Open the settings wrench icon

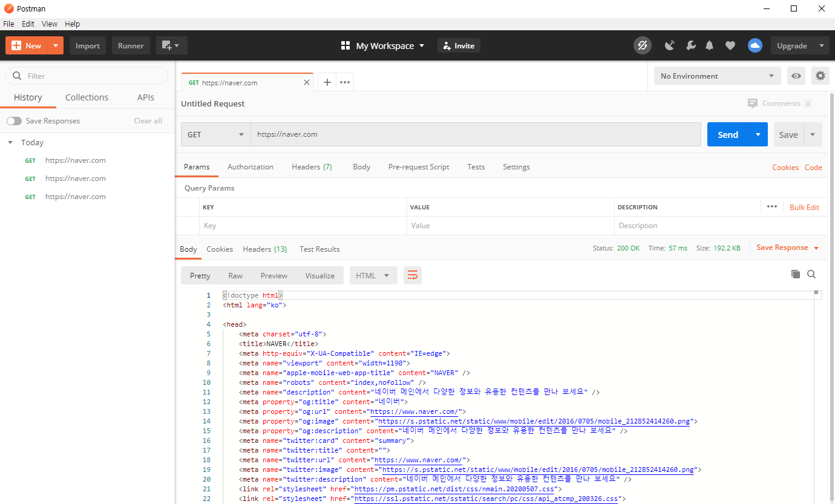690,45
